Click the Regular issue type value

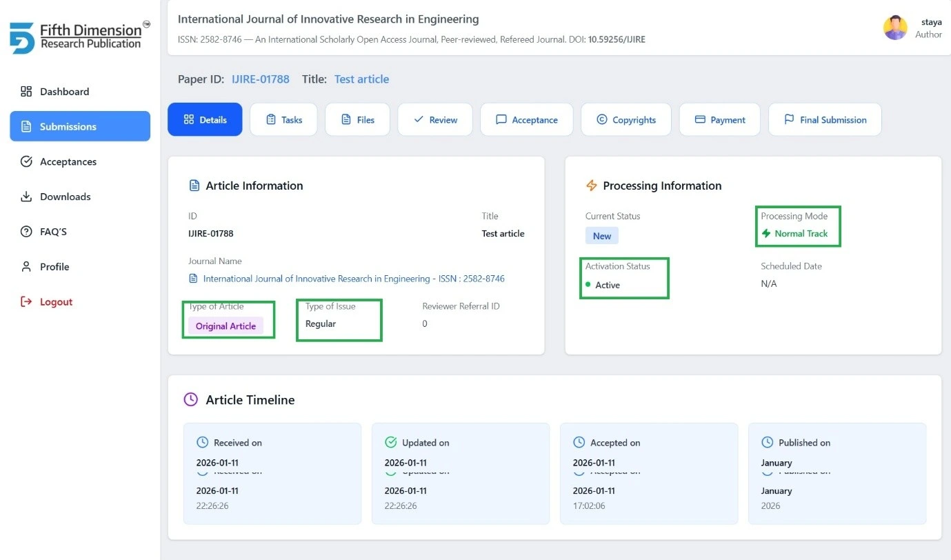pos(321,323)
